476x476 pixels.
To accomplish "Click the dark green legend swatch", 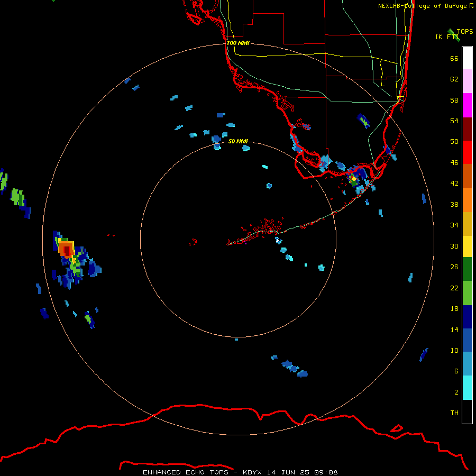I will click(x=467, y=269).
